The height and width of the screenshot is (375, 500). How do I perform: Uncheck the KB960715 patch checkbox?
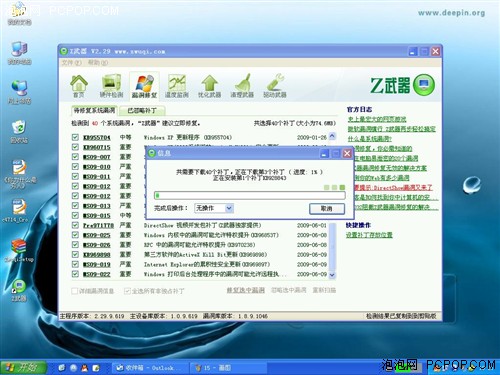[75, 147]
